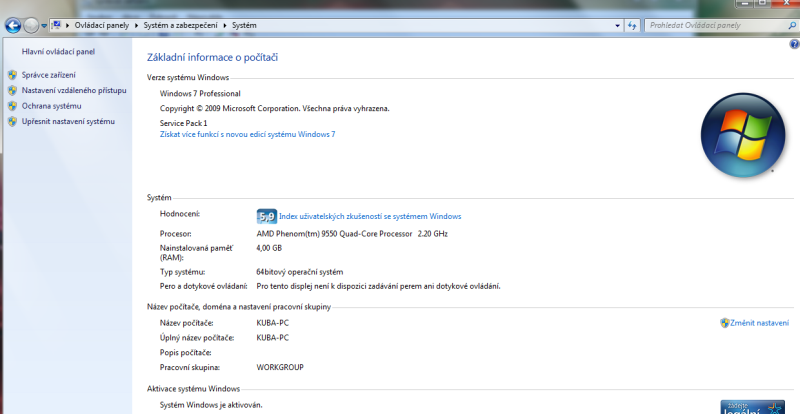Viewport: 800px width, 414px height.
Task: Select Ovládací panely breadcrumb
Action: point(102,25)
